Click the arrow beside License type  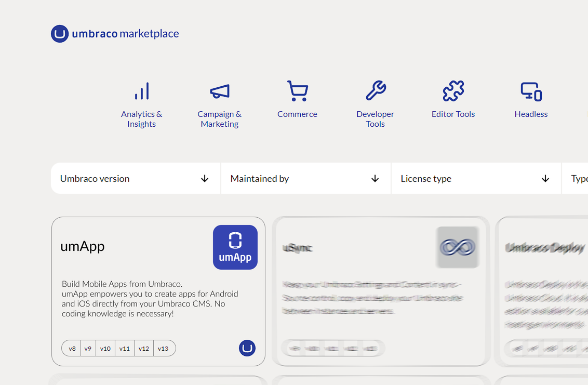pos(545,179)
